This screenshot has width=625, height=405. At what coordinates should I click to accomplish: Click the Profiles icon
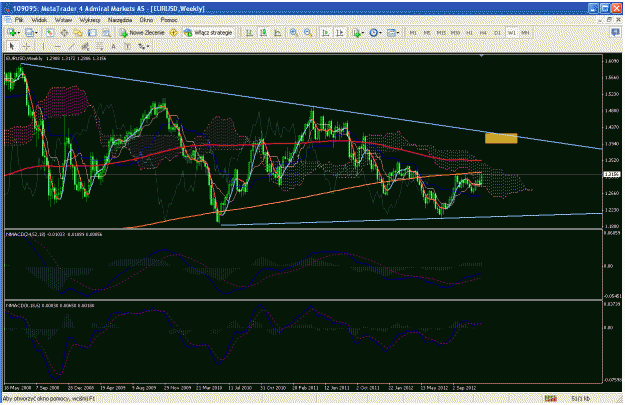coord(29,33)
